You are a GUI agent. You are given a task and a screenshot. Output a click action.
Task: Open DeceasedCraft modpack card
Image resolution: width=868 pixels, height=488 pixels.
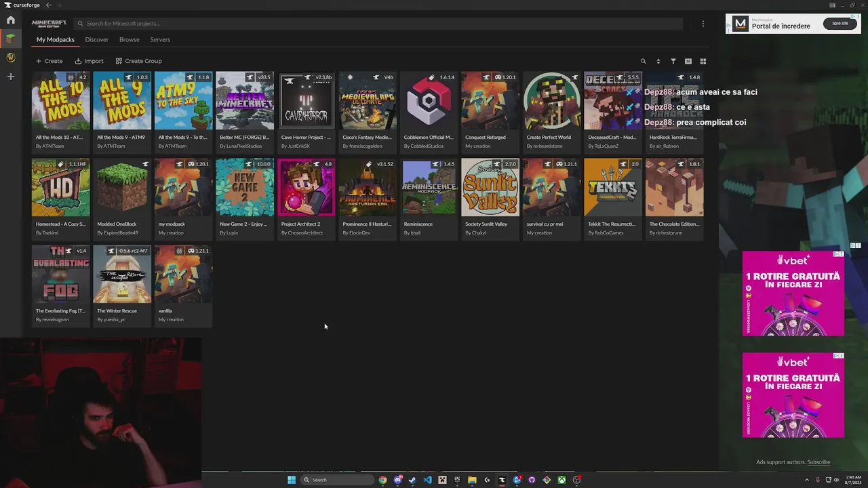point(613,112)
